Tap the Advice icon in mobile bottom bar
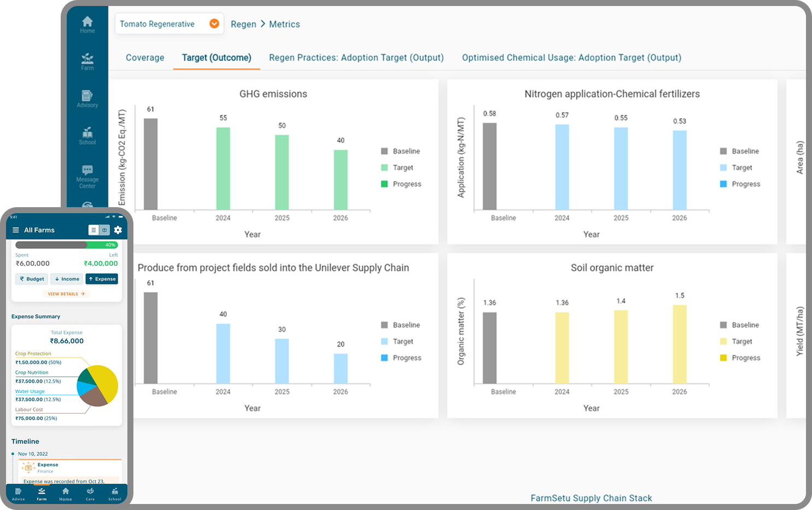Screen dimensions: 812x510 tap(18, 494)
